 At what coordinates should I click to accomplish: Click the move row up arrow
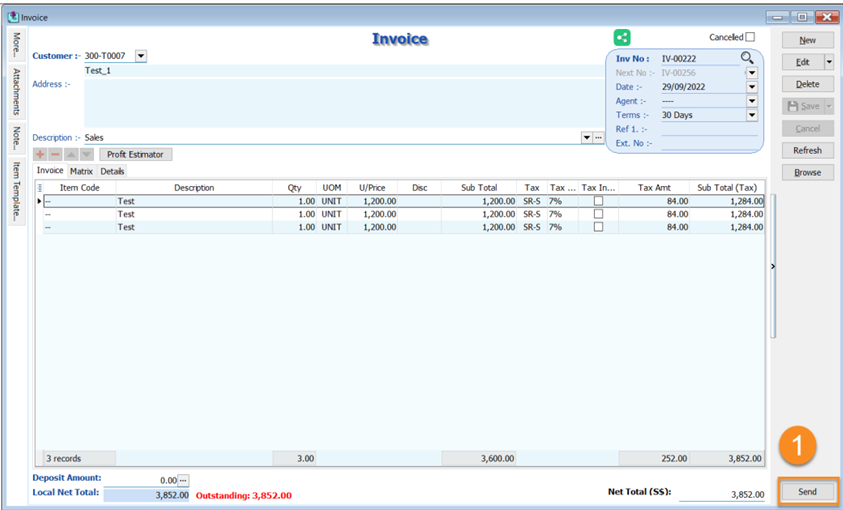[71, 155]
